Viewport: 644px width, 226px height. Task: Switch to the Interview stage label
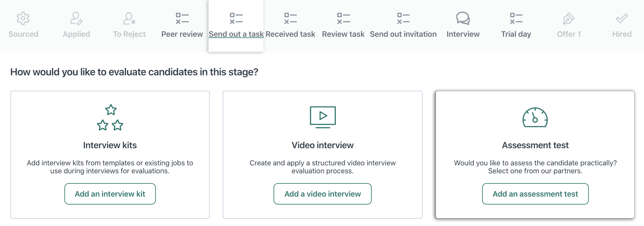[x=463, y=34]
